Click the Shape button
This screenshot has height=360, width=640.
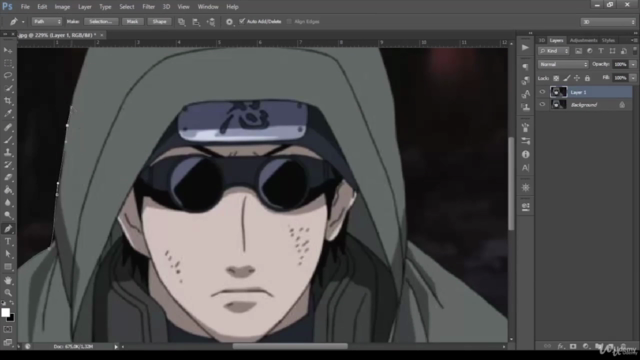159,22
